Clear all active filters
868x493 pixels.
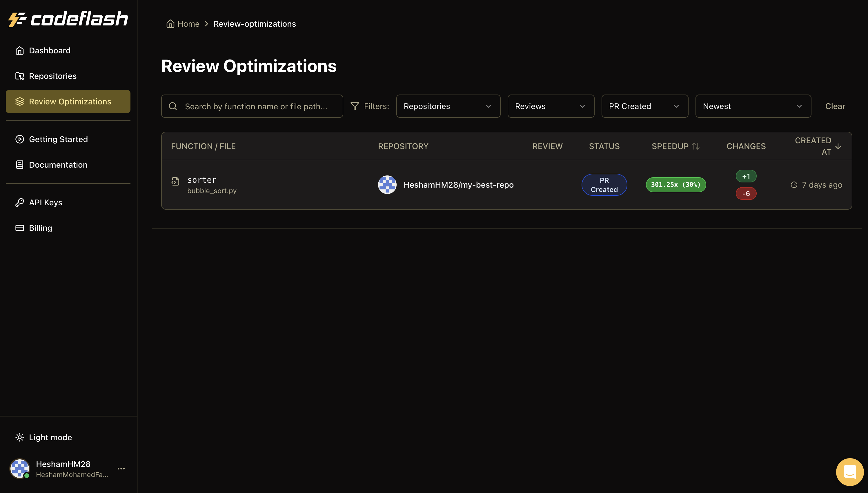coord(834,106)
